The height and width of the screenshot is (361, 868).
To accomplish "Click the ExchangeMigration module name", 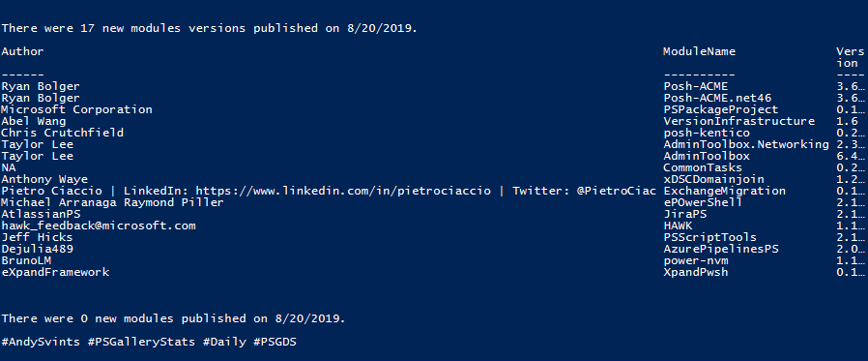I will coord(724,191).
